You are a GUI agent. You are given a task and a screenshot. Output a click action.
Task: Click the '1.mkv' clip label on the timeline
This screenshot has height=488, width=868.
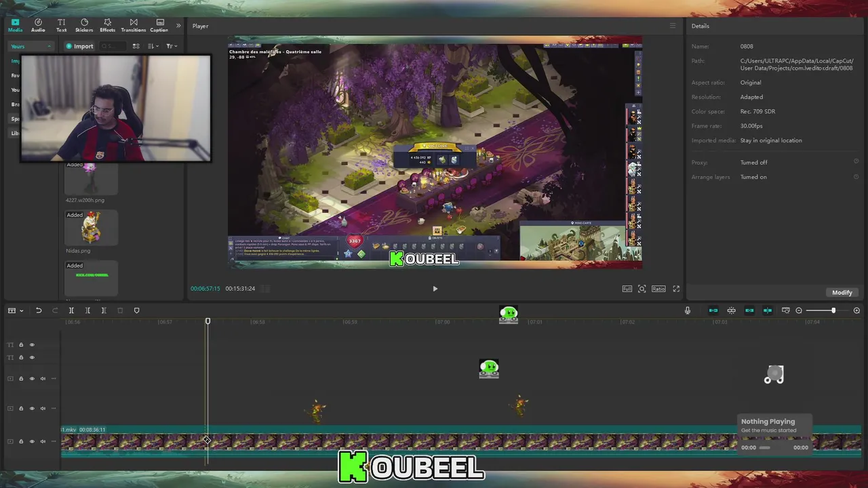click(68, 430)
